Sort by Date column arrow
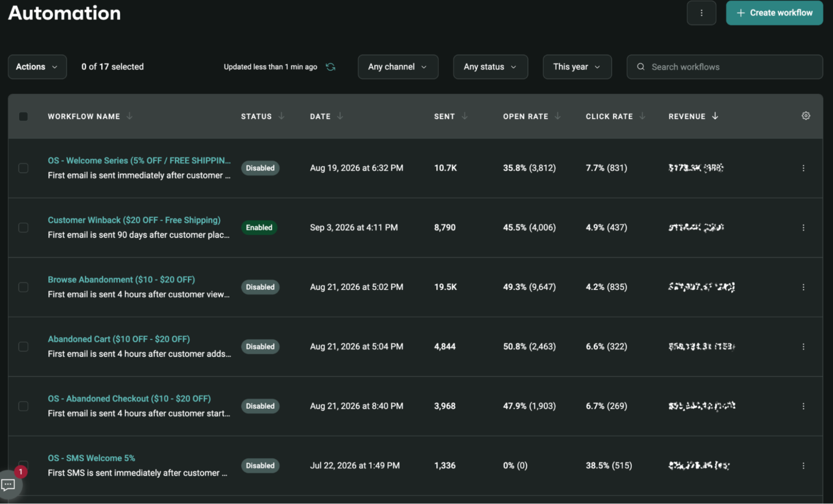 pos(340,116)
